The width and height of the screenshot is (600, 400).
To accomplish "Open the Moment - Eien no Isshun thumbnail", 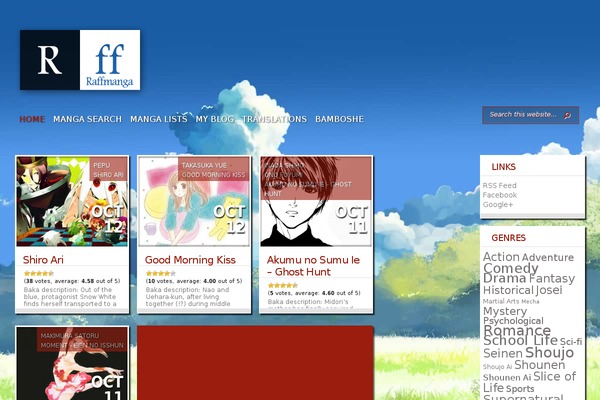I will pos(72,364).
